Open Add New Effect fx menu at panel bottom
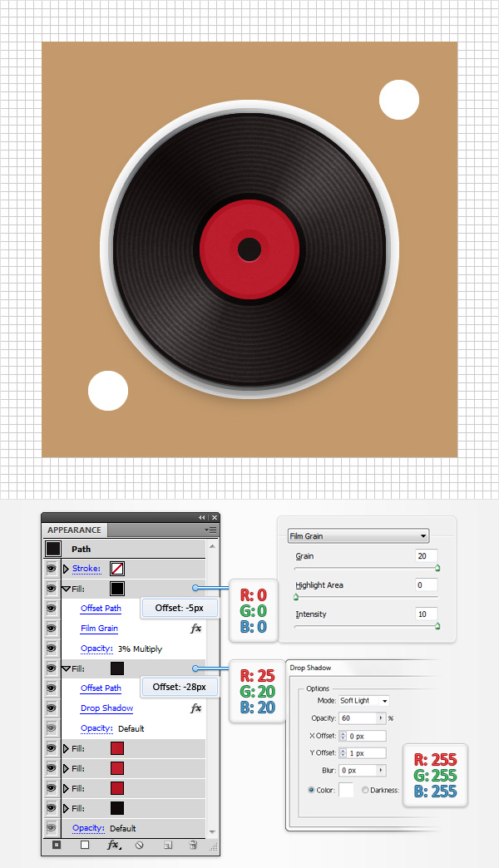Image resolution: width=499 pixels, height=868 pixels. pos(114,845)
